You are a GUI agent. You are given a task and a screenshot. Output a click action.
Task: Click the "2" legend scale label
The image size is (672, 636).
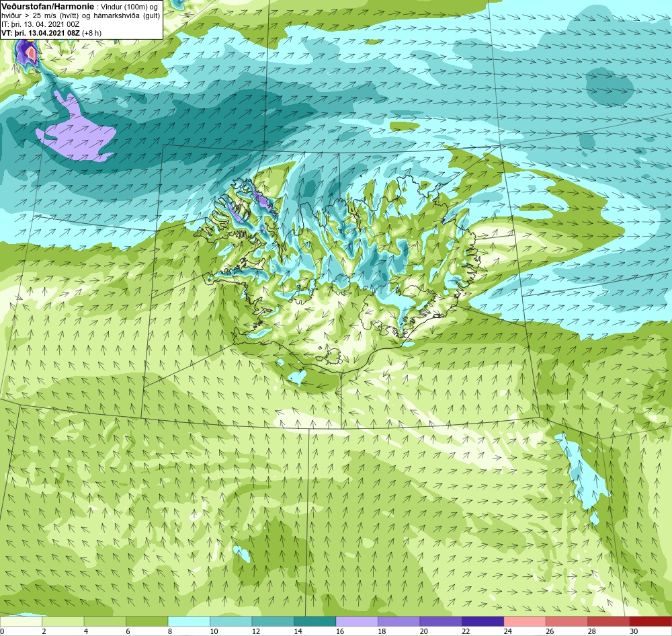point(44,631)
